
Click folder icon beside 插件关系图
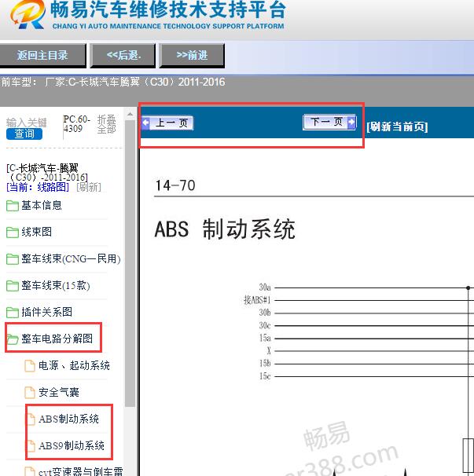pyautogui.click(x=13, y=312)
